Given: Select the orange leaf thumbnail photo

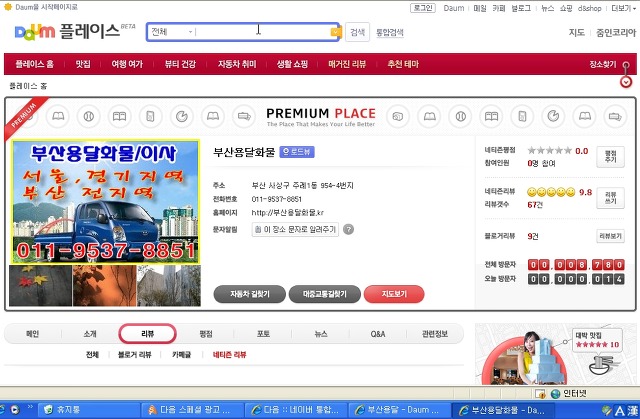Looking at the screenshot, I should coord(104,286).
